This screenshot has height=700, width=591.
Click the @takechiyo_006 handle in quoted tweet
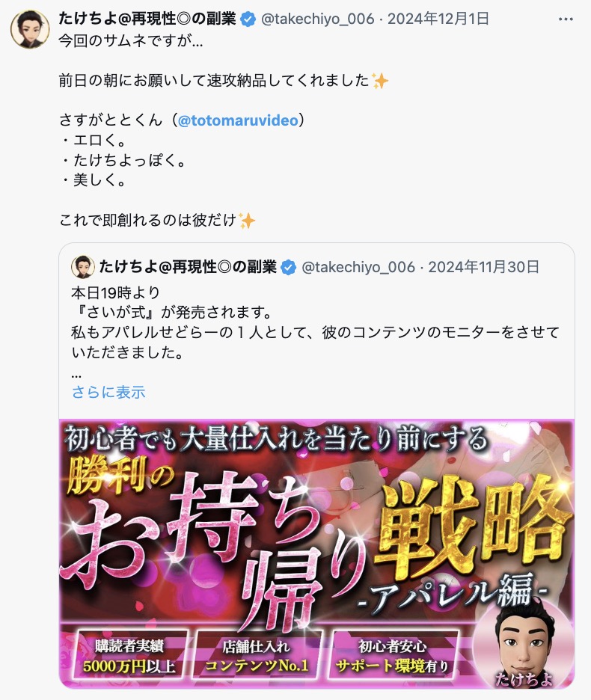tap(358, 267)
